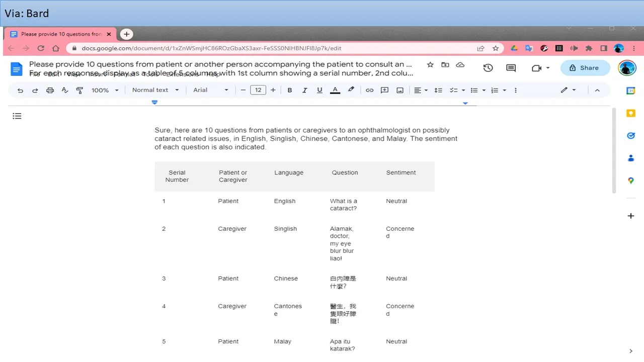644x362 pixels.
Task: Open the 100% zoom dropdown
Action: [x=105, y=90]
